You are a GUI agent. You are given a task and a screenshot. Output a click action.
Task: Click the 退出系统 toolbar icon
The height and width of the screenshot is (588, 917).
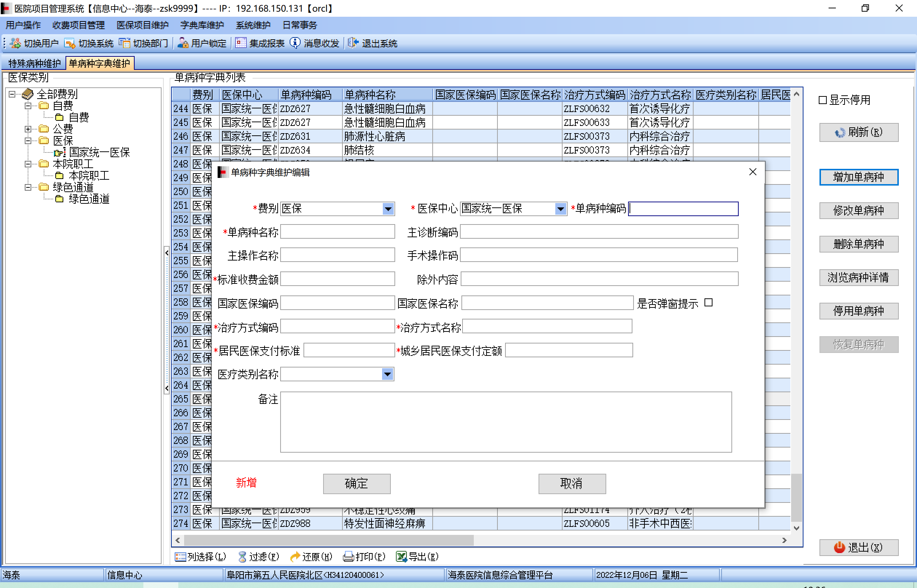353,43
